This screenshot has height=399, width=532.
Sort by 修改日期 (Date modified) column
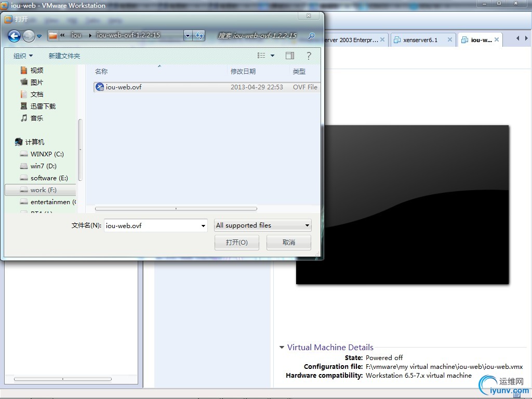click(x=243, y=71)
